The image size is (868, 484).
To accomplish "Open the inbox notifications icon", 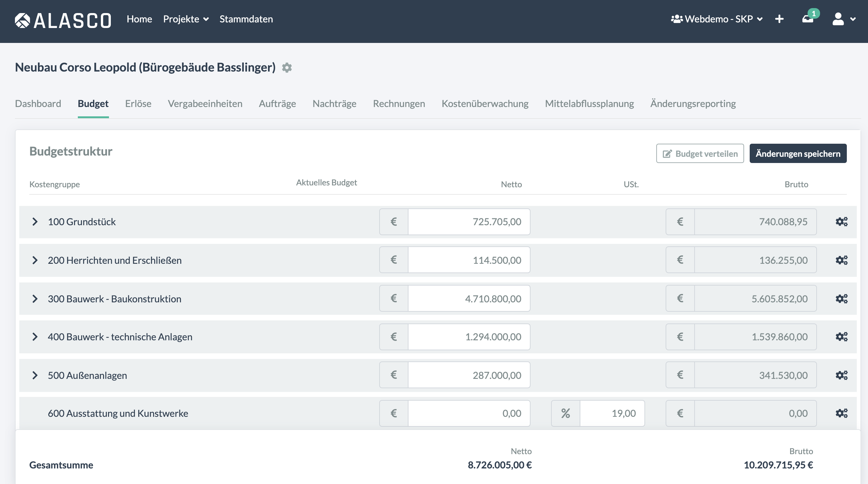I will pyautogui.click(x=808, y=19).
